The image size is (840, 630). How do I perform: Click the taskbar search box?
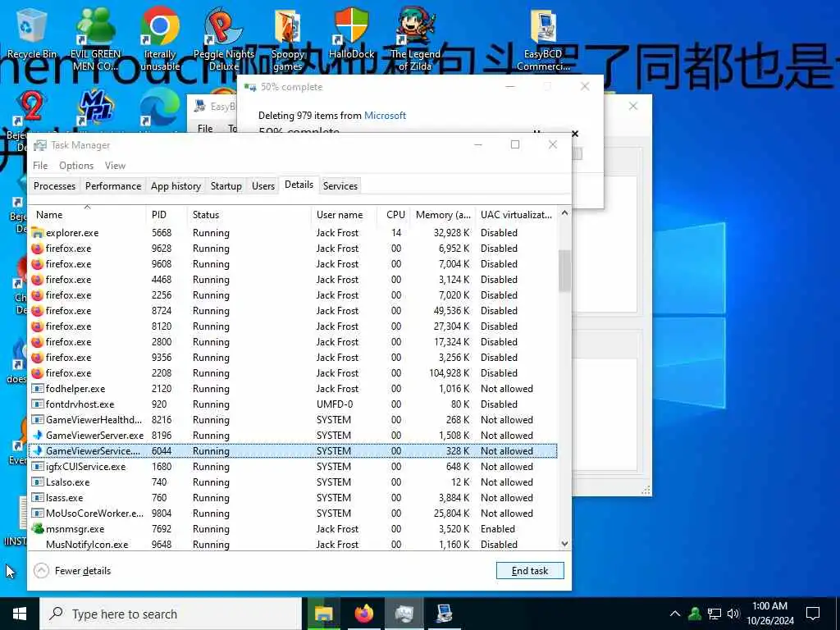coord(171,614)
